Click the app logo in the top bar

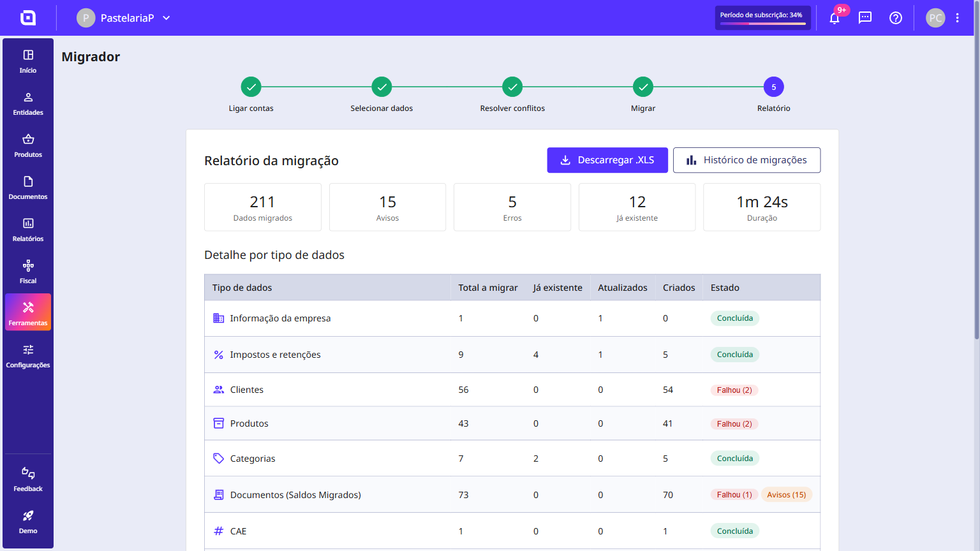[28, 18]
